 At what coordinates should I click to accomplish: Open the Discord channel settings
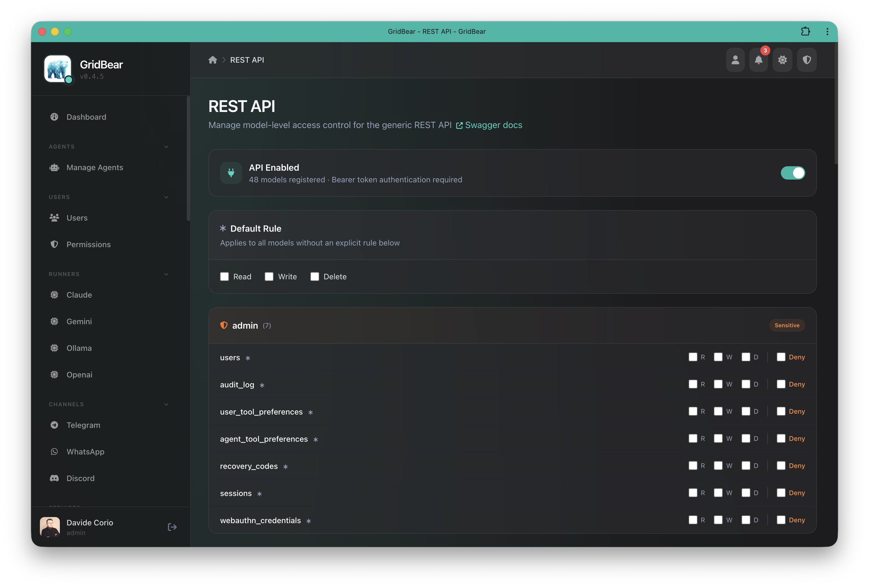[x=80, y=478]
